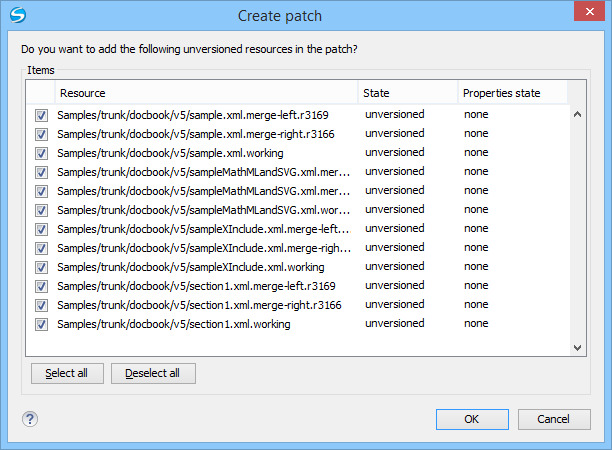Screen dimensions: 612x450
Task: Click the Cancel button
Action: [x=552, y=419]
